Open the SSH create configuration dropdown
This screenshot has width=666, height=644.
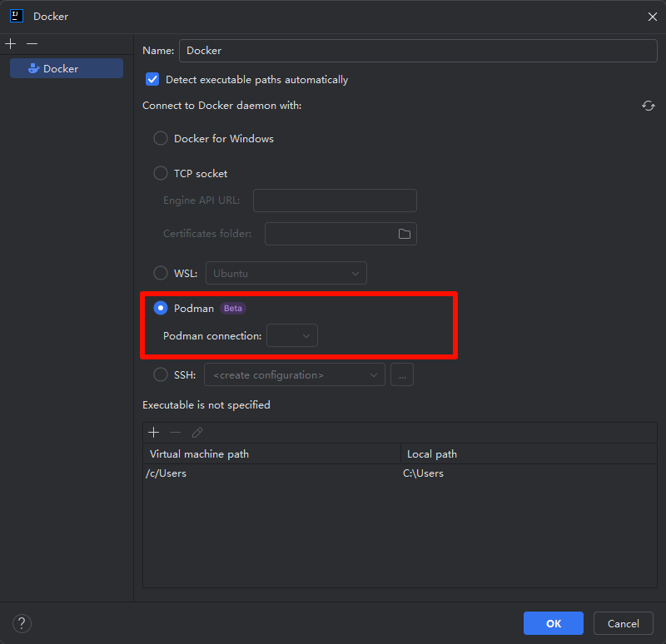tap(295, 375)
